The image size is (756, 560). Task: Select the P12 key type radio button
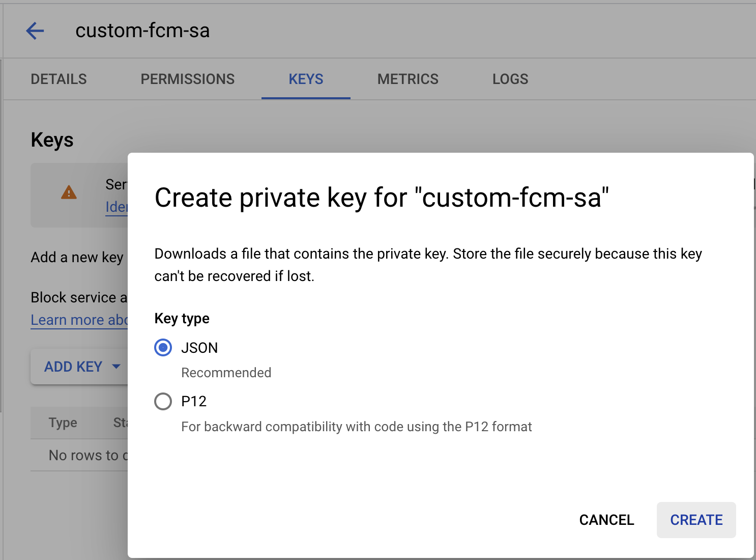[163, 402]
